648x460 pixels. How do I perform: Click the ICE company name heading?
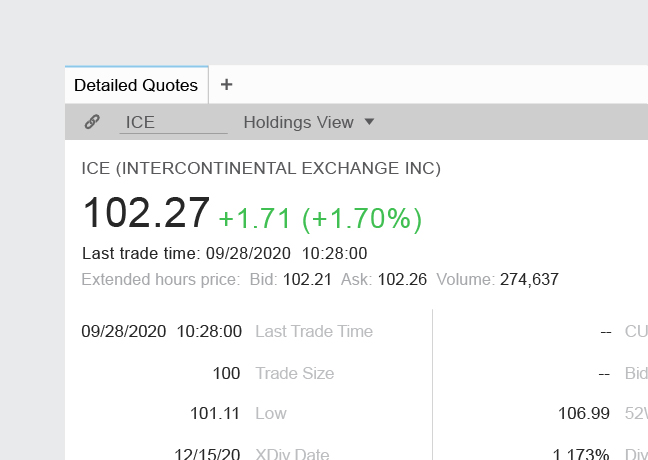click(x=261, y=168)
